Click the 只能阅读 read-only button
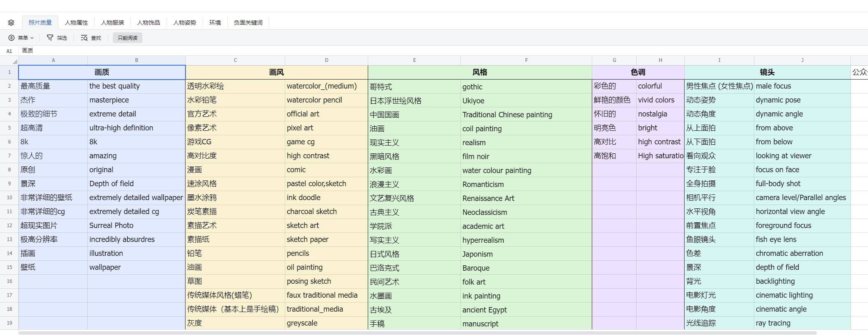The image size is (868, 335). pos(128,38)
